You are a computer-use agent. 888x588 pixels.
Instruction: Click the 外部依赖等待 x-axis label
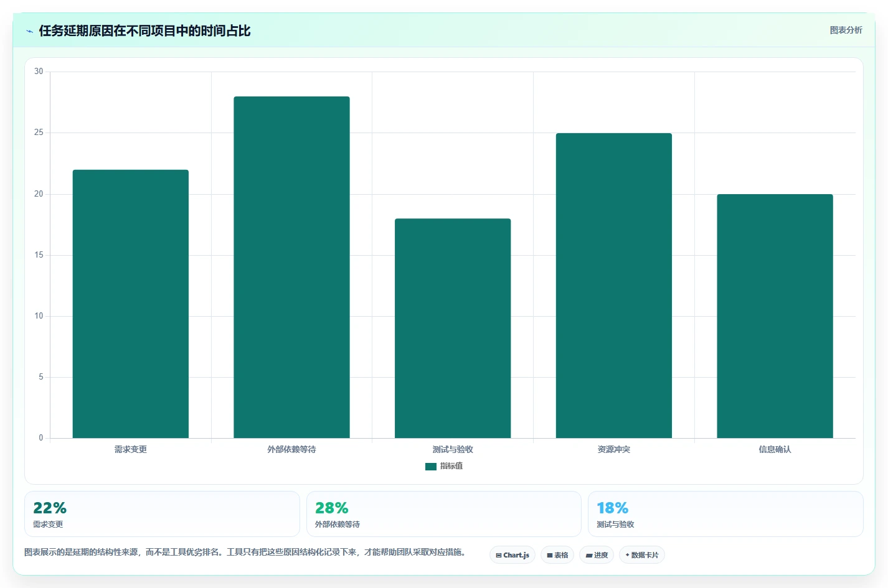tap(291, 449)
